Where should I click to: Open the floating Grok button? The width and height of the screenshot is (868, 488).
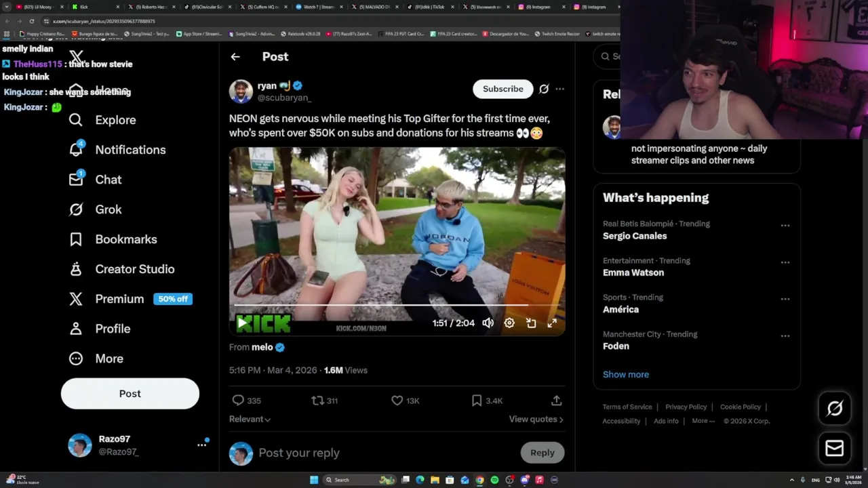pyautogui.click(x=835, y=408)
